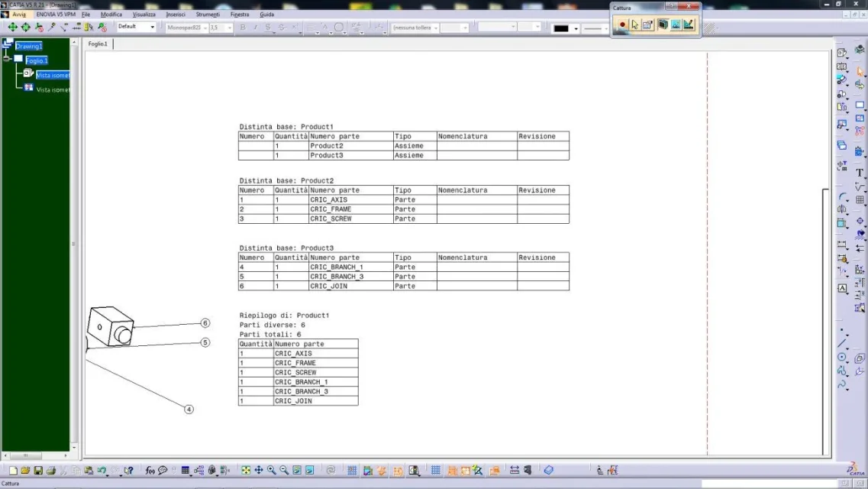868x489 pixels.
Task: Click the New document icon
Action: 13,470
